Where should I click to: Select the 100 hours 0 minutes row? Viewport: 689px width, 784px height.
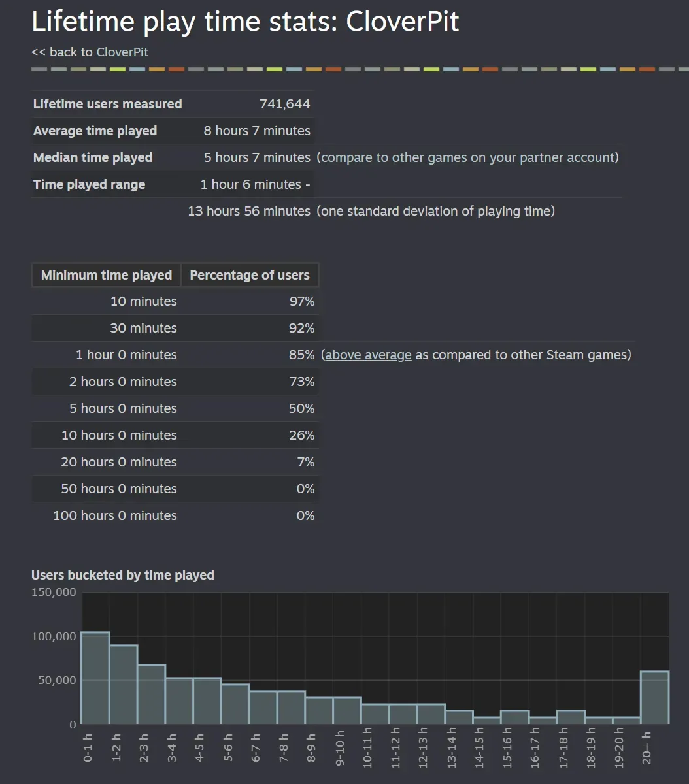tap(115, 515)
